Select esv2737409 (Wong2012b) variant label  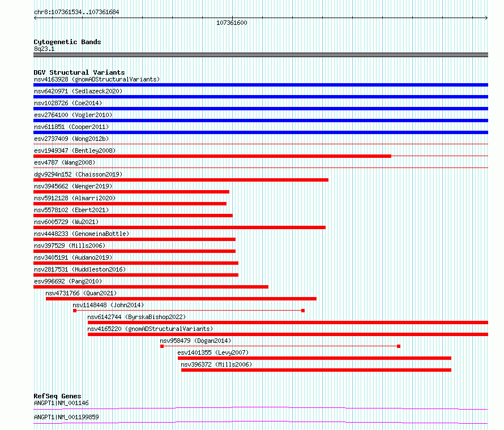coord(71,139)
